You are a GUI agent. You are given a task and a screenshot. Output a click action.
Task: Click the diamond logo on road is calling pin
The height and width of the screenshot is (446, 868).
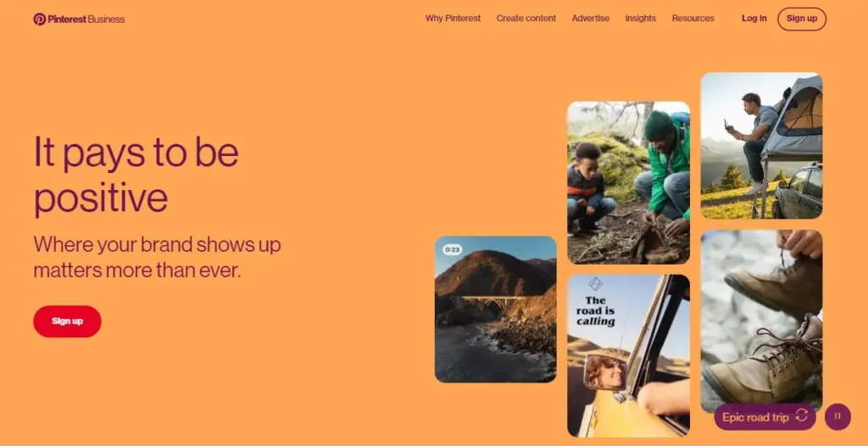pos(595,284)
